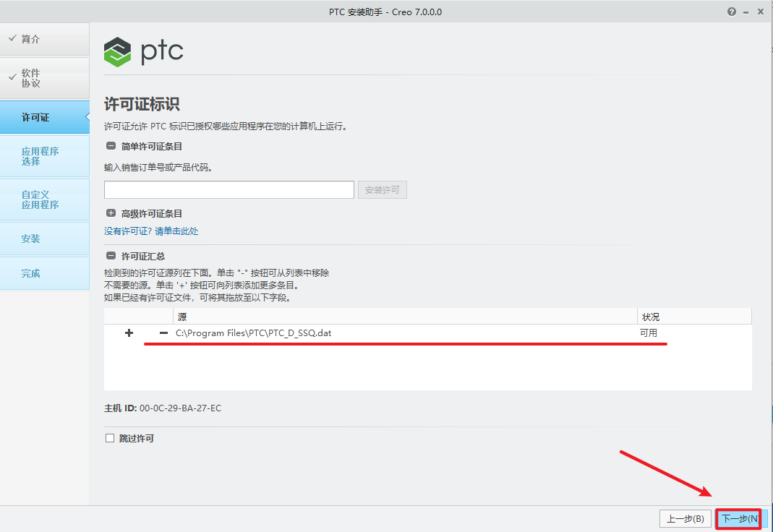Click the sales order number input field

[x=229, y=190]
